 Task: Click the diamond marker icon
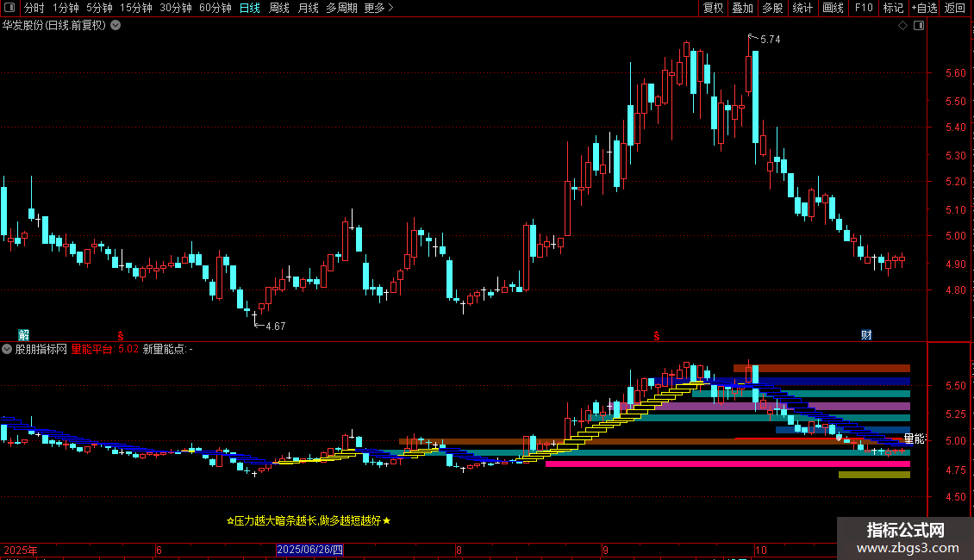[903, 26]
